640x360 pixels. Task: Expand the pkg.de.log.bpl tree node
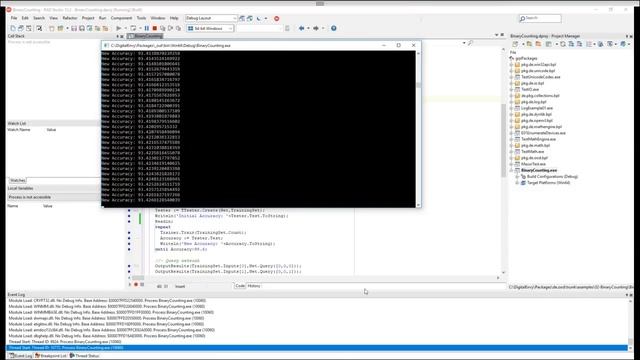511,102
